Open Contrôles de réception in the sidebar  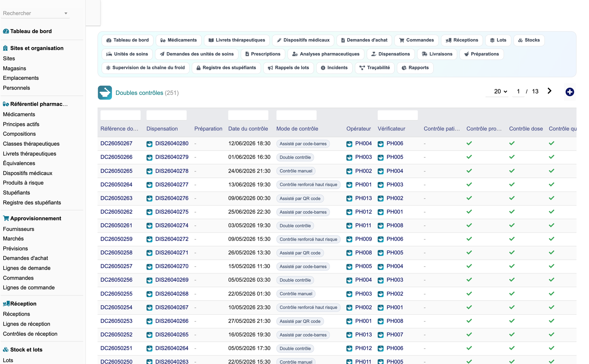coord(30,334)
